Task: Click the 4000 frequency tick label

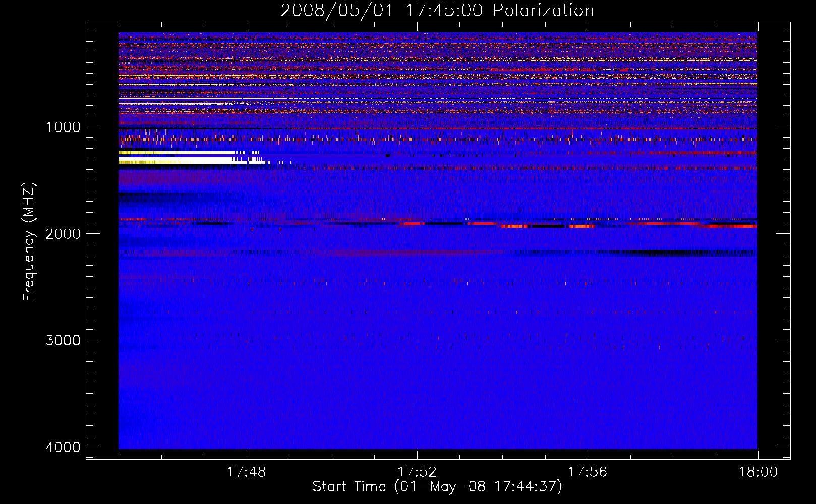Action: [63, 447]
